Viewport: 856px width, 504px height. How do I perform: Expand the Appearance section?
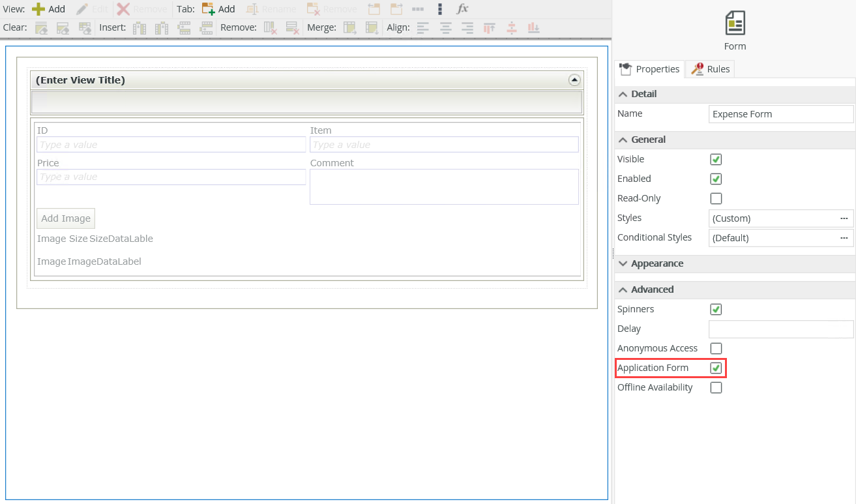pos(657,263)
